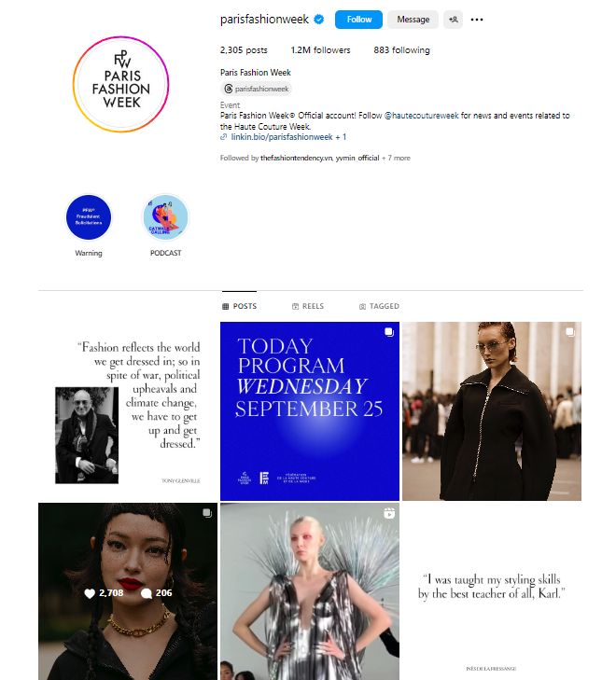Select the POSTS tab
This screenshot has height=680, width=616.
pyautogui.click(x=240, y=306)
